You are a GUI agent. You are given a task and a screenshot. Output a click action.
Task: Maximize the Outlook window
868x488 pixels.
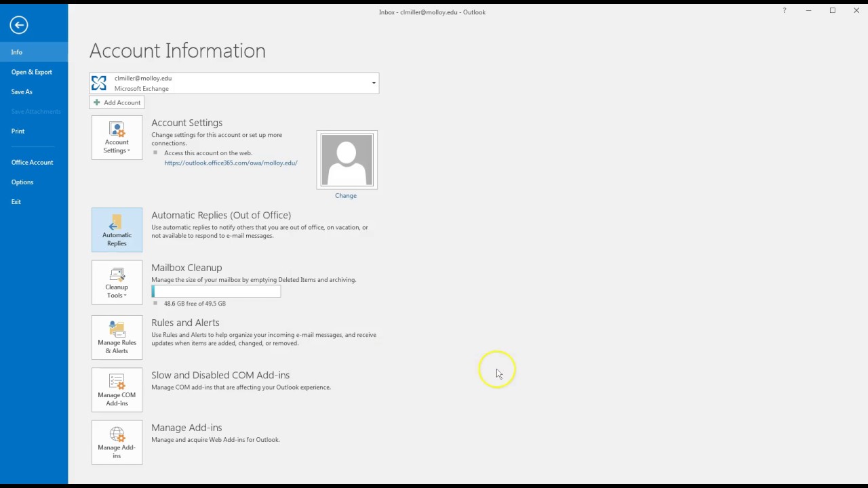833,11
